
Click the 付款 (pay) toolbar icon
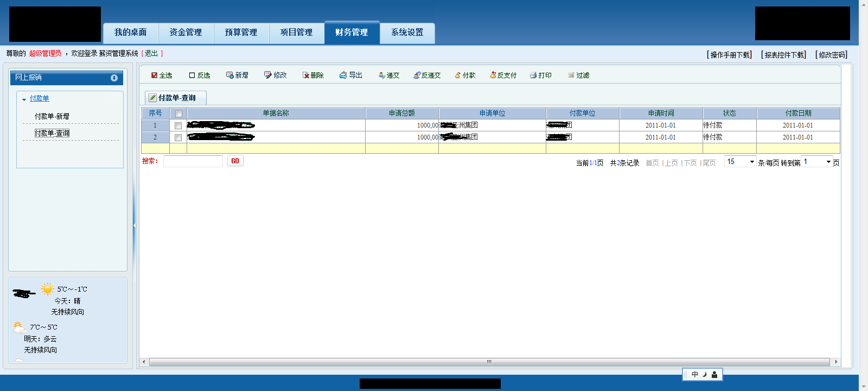click(x=458, y=75)
